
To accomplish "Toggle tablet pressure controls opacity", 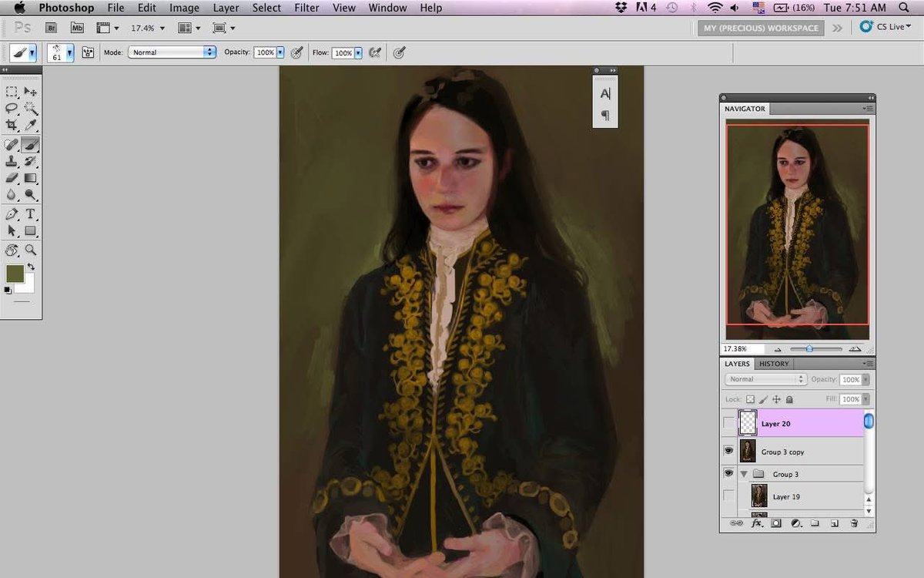I will 296,53.
